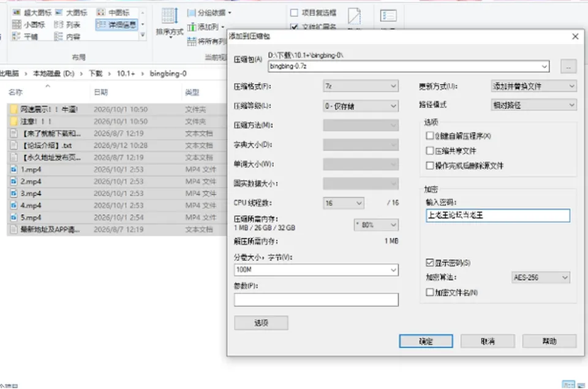This screenshot has height=389, width=588.
Task: Expand the 分组依据 menu in Explorer ribbon
Action: [x=209, y=13]
